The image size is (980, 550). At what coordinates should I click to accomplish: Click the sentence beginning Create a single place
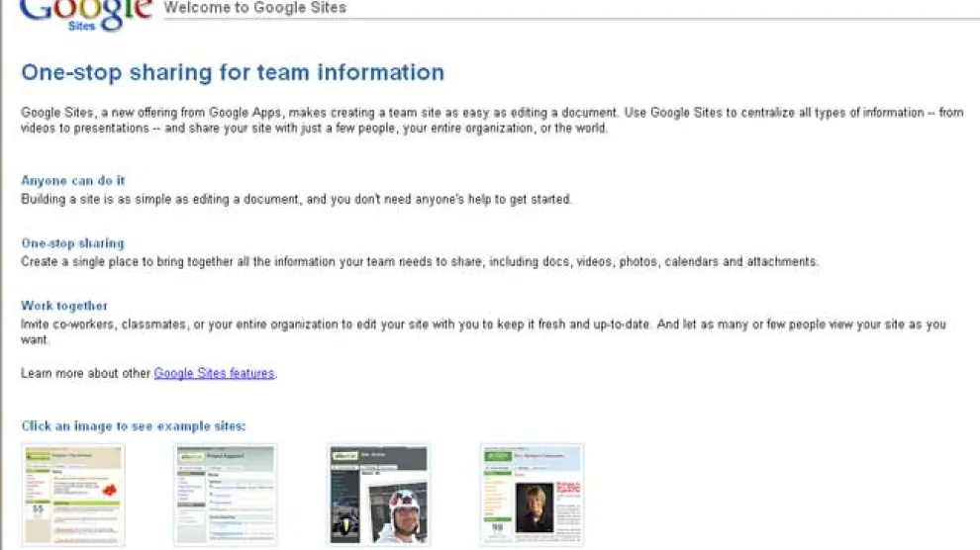420,262
